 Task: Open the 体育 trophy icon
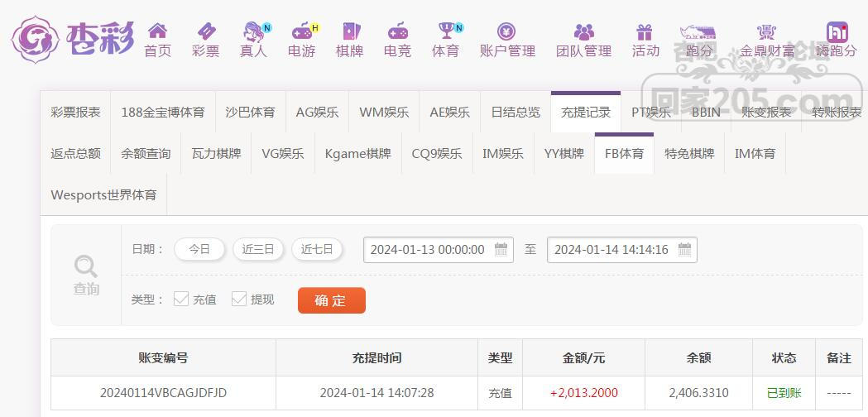click(446, 31)
